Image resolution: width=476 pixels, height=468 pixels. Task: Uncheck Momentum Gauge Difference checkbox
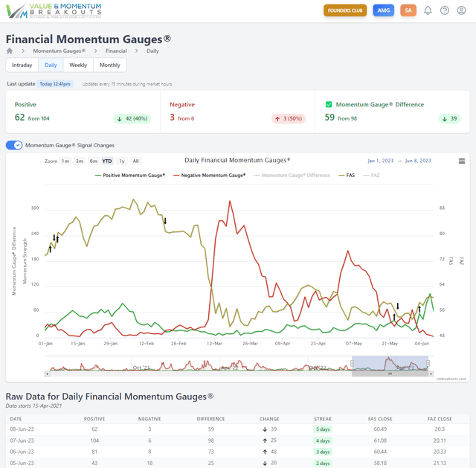[x=329, y=104]
